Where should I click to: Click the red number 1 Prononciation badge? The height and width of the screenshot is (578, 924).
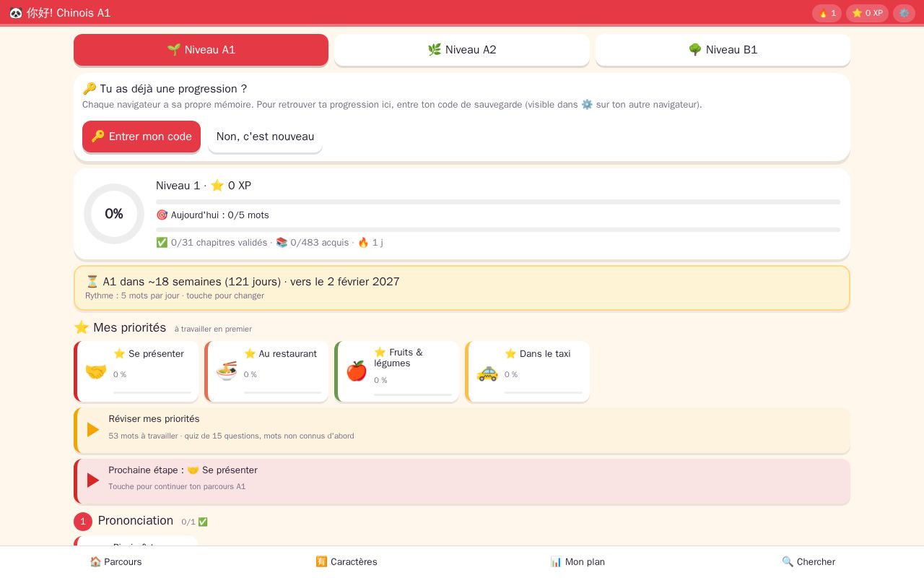coord(83,522)
